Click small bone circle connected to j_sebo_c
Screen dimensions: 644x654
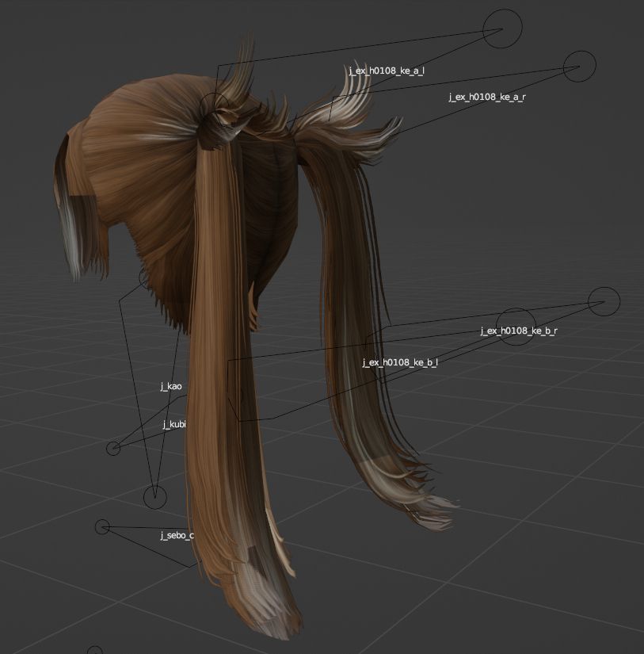coord(102,527)
